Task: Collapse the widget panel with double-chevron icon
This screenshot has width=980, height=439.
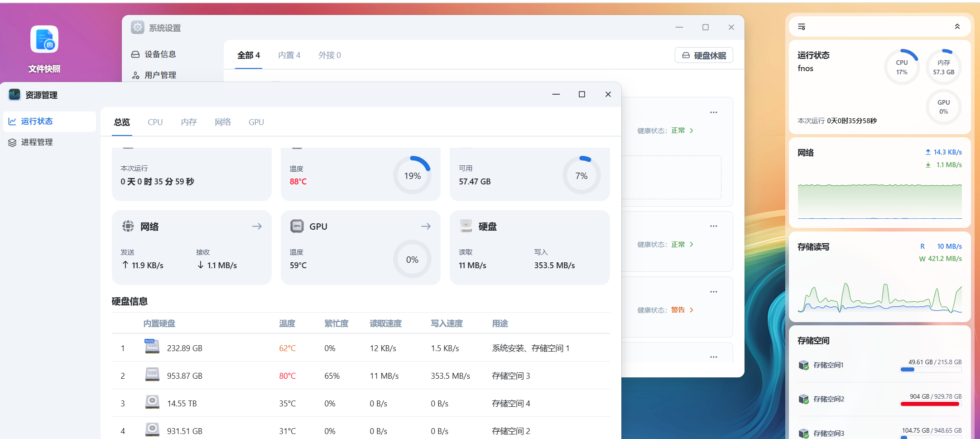Action: [957, 27]
